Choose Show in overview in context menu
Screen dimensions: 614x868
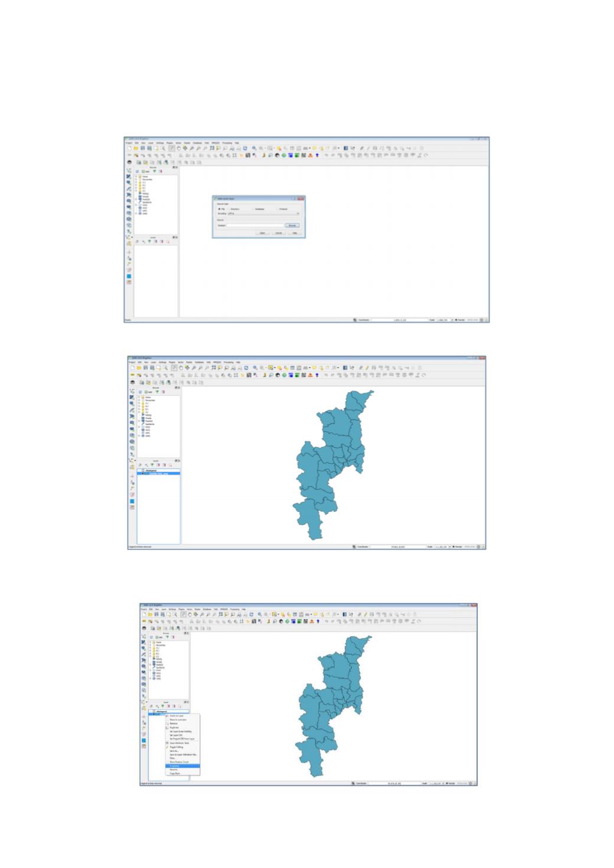(x=182, y=720)
